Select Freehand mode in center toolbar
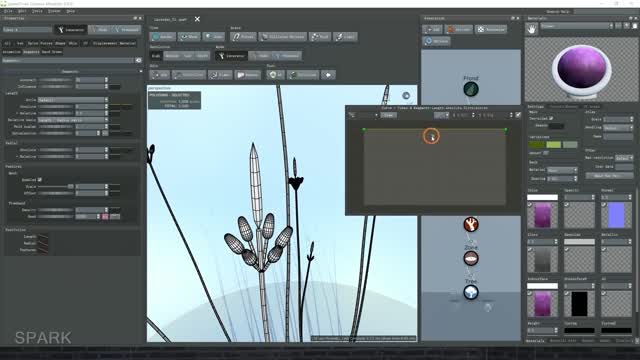The width and height of the screenshot is (640, 360). click(287, 56)
